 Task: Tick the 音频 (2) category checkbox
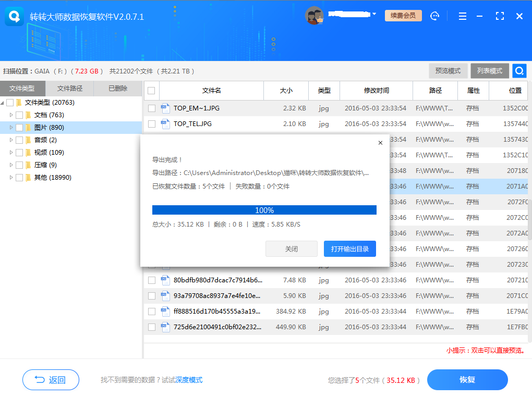(19, 140)
